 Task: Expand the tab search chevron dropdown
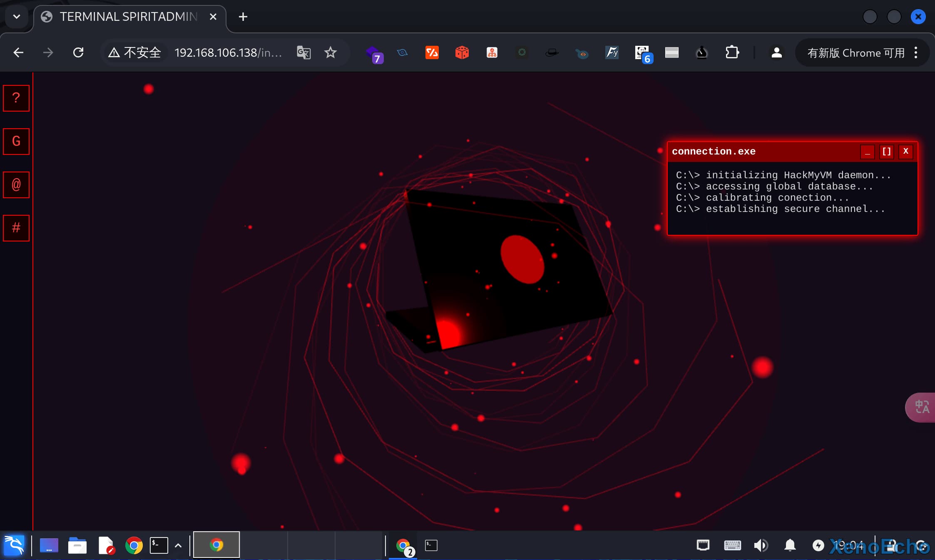point(17,17)
